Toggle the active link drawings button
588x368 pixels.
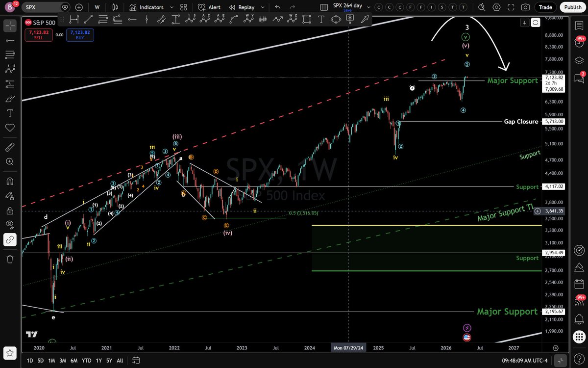pyautogui.click(x=11, y=239)
